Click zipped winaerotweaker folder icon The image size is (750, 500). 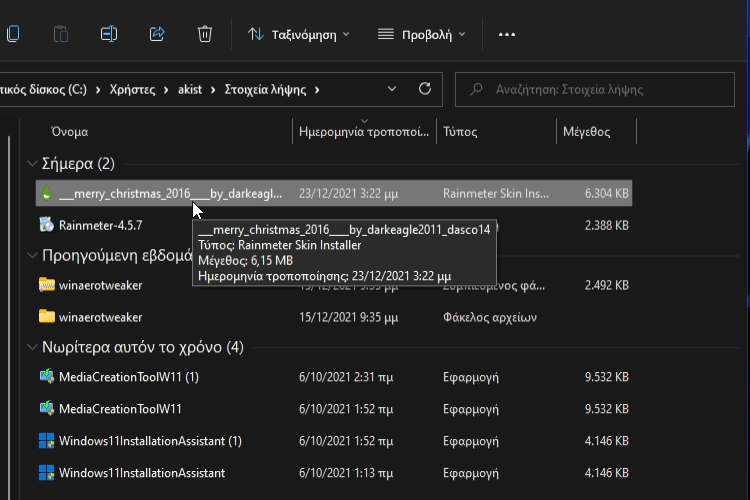46,285
